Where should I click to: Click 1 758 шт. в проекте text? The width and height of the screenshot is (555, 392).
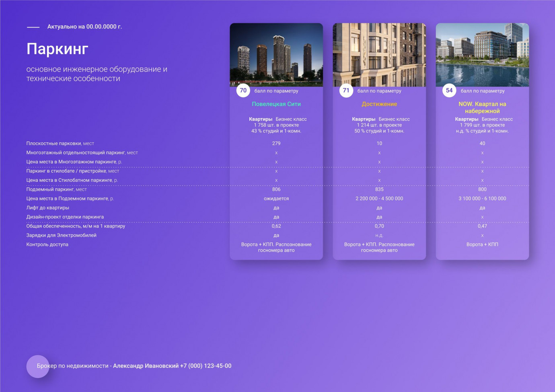point(276,125)
